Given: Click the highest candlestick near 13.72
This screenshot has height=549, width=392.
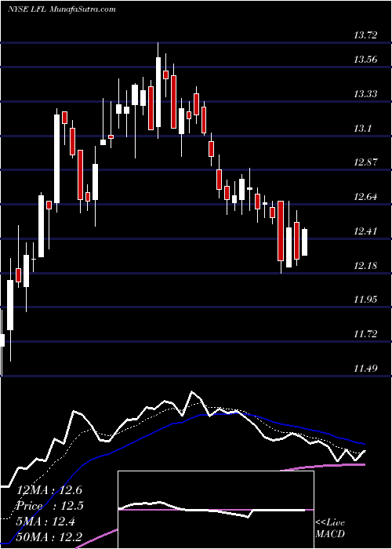Looking at the screenshot, I should (158, 92).
